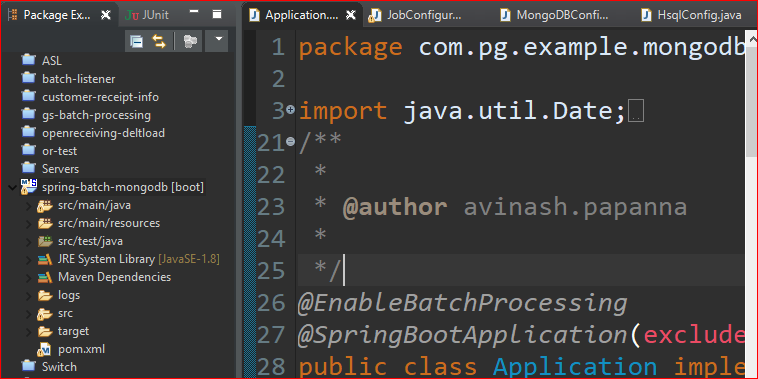The width and height of the screenshot is (758, 379).
Task: Click the spring-batch-mongodb boot project icon
Action: tap(29, 187)
